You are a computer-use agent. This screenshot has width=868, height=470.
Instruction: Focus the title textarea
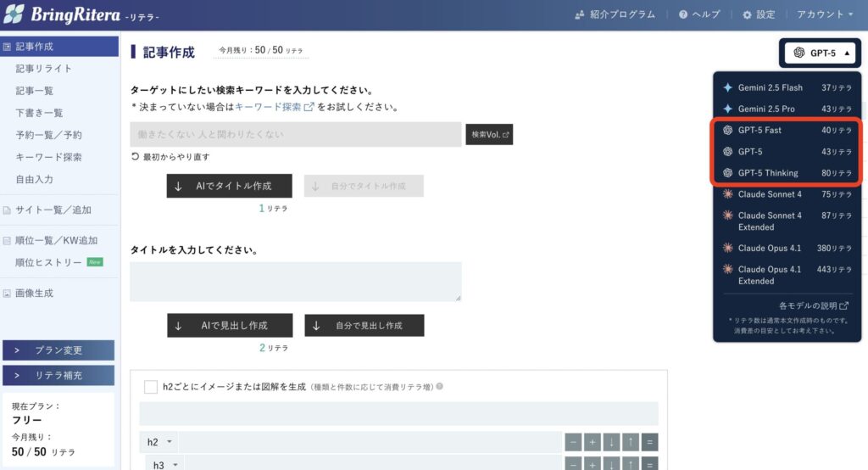296,283
